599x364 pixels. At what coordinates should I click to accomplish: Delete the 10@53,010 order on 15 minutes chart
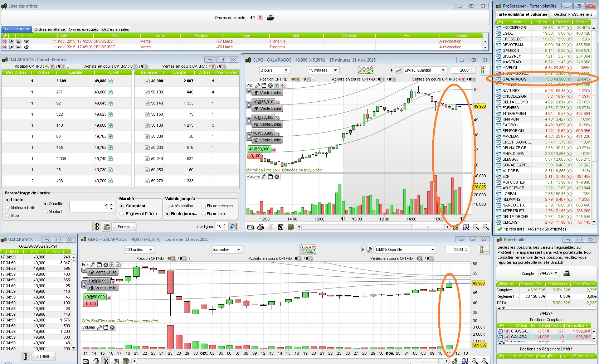[x=278, y=102]
